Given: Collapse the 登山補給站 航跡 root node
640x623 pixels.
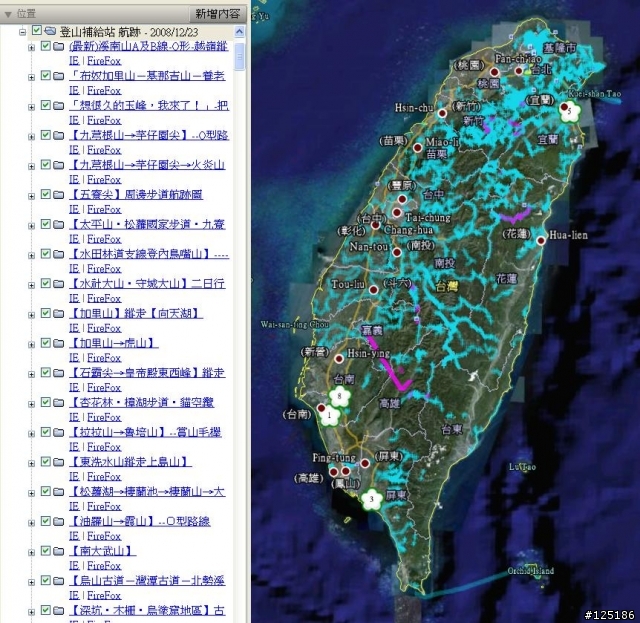Looking at the screenshot, I should click(x=22, y=31).
